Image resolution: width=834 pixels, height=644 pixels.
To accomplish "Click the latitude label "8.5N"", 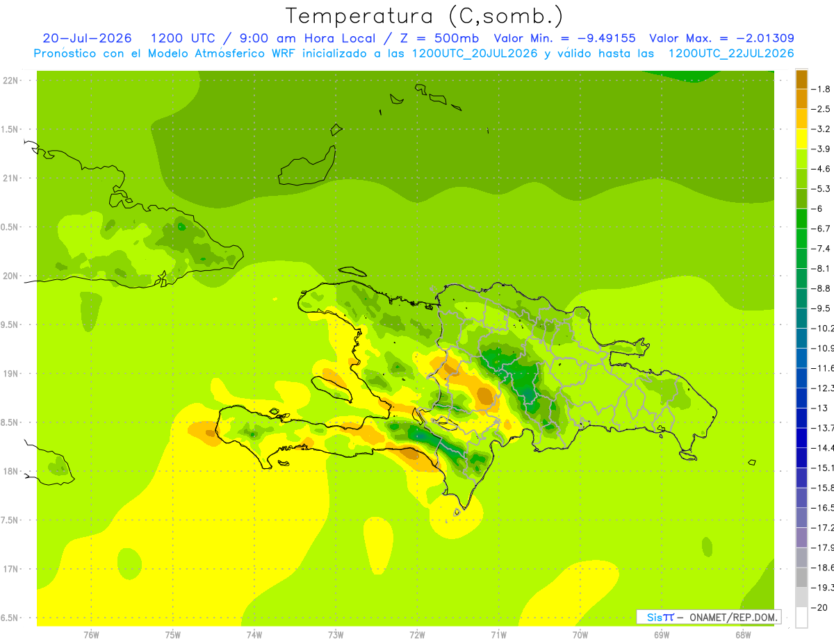I will [10, 422].
